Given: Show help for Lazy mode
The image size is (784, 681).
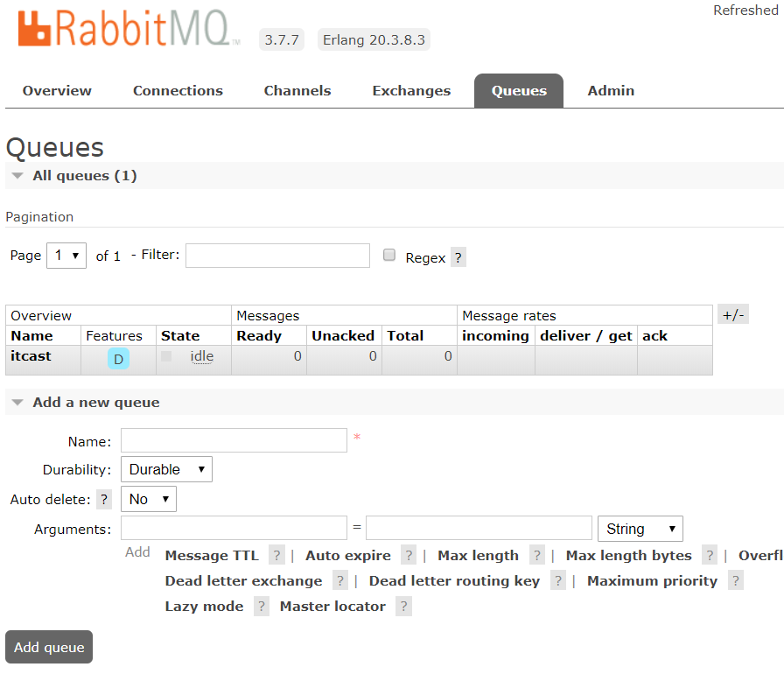Looking at the screenshot, I should click(x=262, y=606).
